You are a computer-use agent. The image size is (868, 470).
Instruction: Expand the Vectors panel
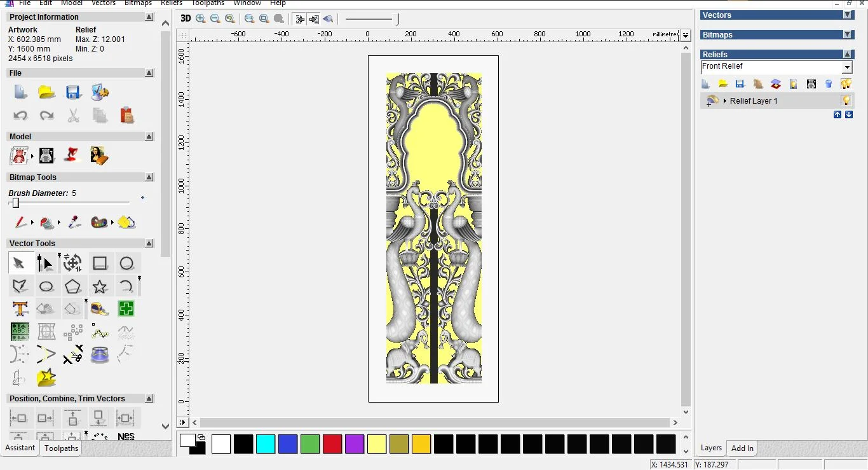(x=847, y=15)
